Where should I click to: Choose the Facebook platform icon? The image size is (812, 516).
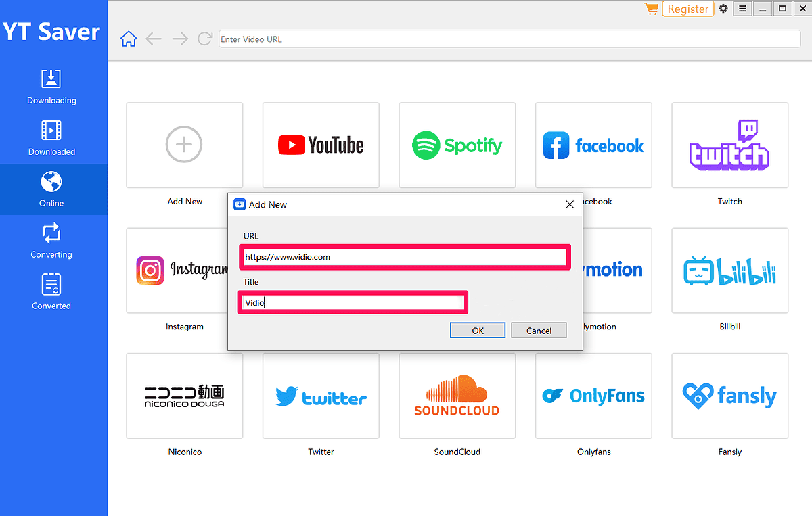tap(593, 145)
